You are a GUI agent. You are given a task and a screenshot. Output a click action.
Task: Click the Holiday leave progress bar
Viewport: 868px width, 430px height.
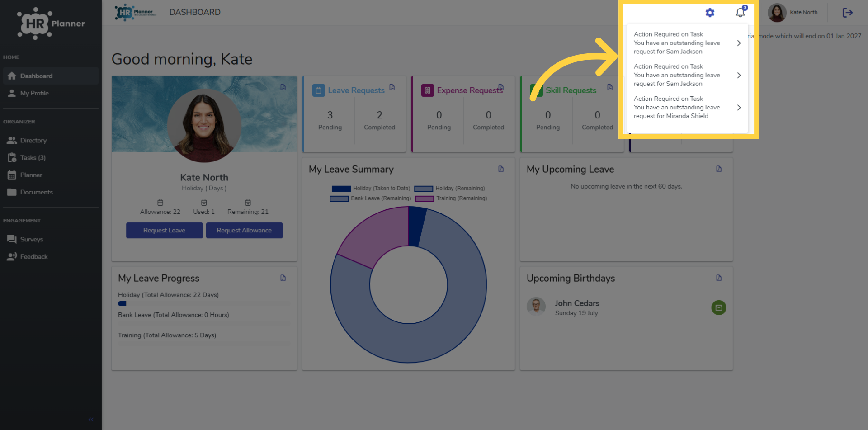(204, 304)
